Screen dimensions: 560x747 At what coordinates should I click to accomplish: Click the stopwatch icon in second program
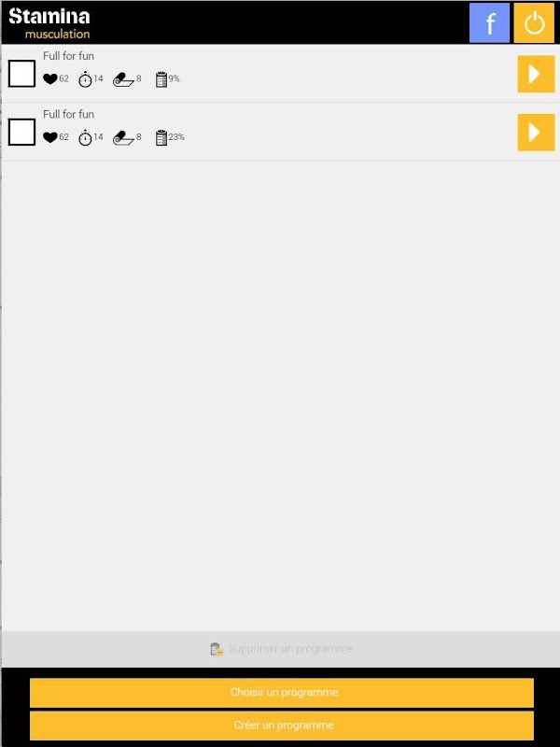pyautogui.click(x=85, y=137)
